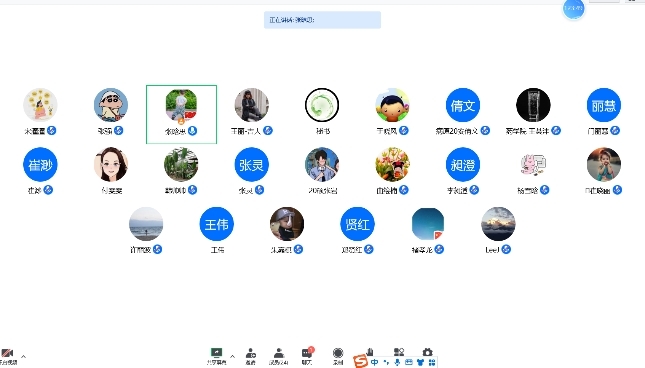645x368 pixels.
Task: Toggle Sogou Chinese/English mode 中
Action: pyautogui.click(x=374, y=362)
